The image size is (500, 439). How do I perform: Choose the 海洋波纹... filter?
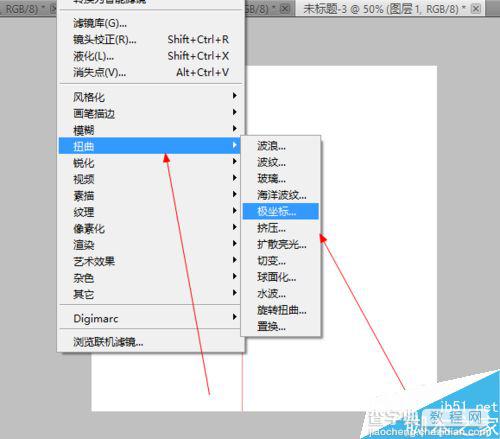click(x=281, y=195)
